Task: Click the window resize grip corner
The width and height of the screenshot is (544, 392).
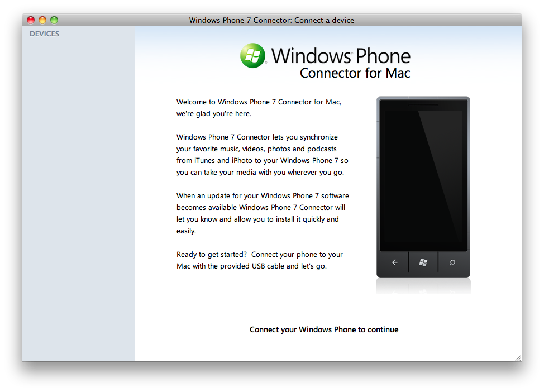Action: pos(518,358)
